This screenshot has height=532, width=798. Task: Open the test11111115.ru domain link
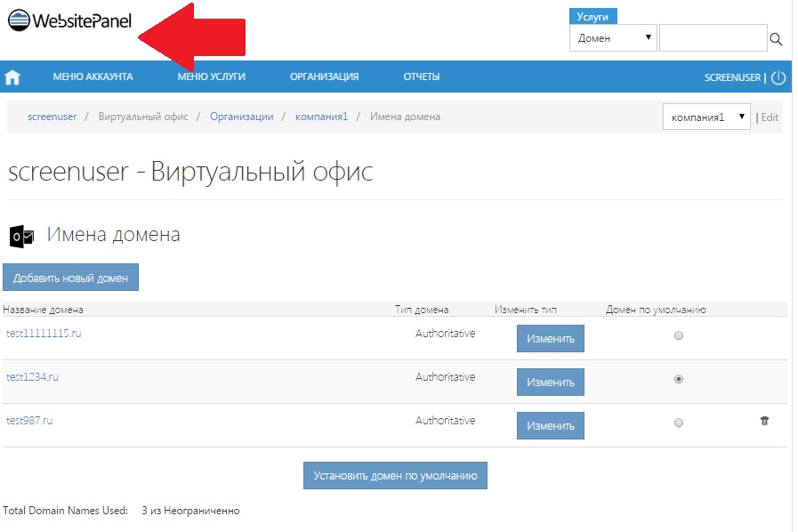[44, 334]
